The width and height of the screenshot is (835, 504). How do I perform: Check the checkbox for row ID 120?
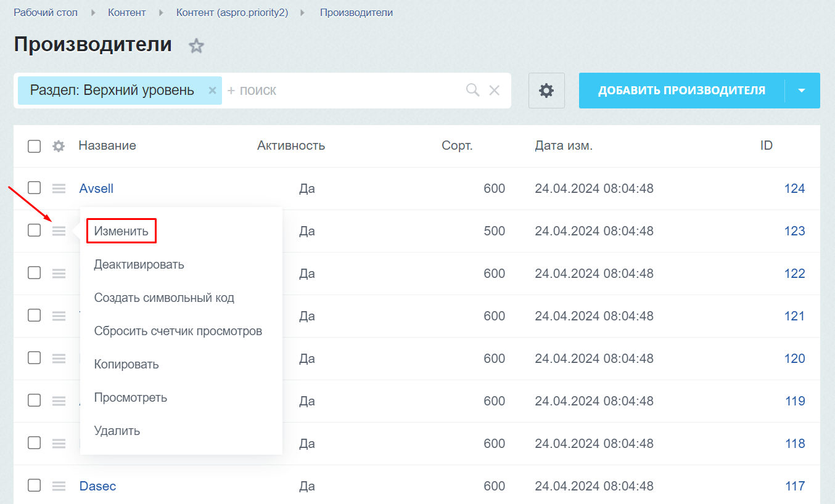pos(34,358)
